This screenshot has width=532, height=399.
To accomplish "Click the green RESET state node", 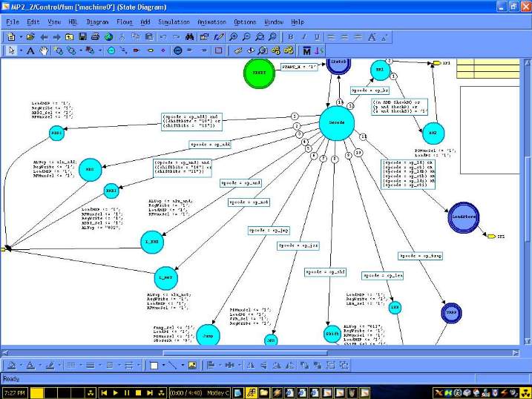I will pyautogui.click(x=259, y=73).
